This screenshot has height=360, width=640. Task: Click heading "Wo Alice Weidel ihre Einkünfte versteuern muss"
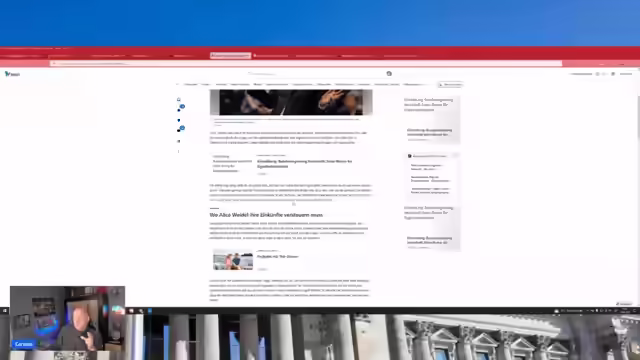tap(266, 215)
